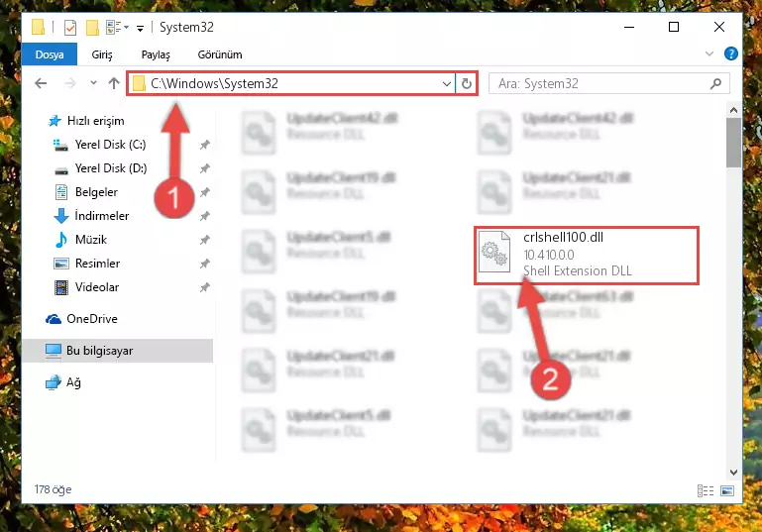Click the address bar path C:\Windows\System32
Screen dimensions: 762x532
pyautogui.click(x=214, y=83)
